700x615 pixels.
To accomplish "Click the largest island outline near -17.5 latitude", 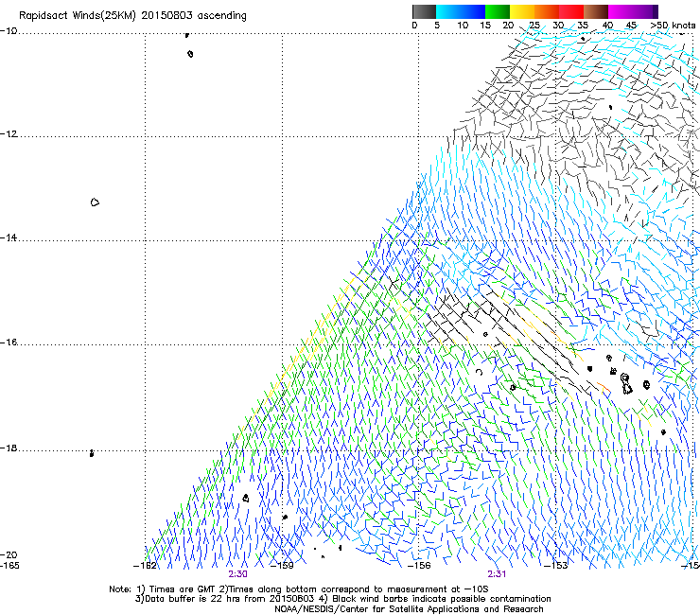I will coord(626,384).
